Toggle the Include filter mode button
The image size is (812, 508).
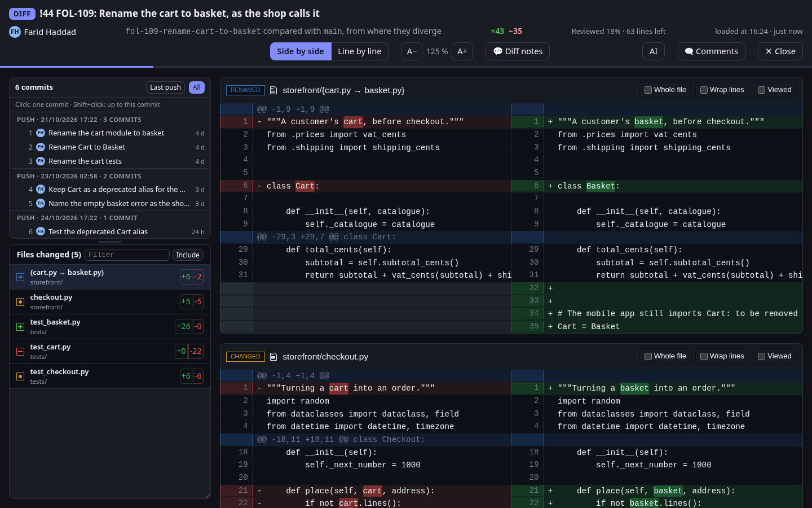[x=188, y=255]
